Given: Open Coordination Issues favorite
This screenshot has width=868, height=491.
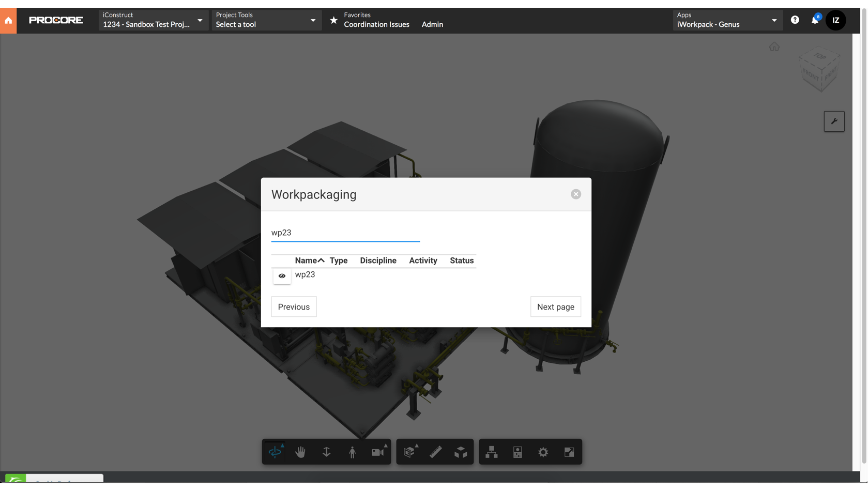Looking at the screenshot, I should point(376,24).
